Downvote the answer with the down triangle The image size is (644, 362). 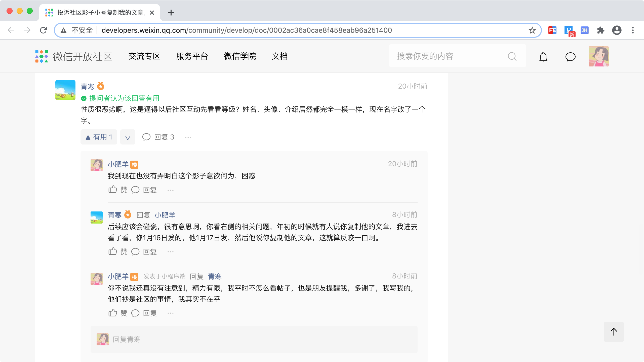128,137
